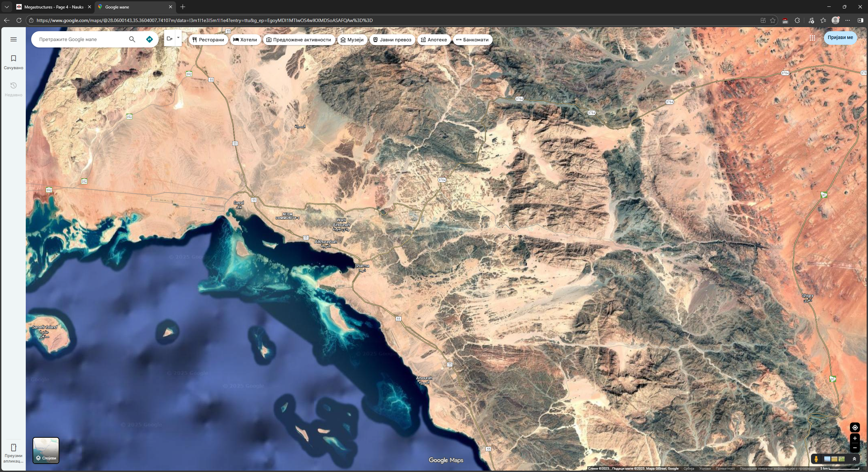Toggle the browser sidebar pane button
Viewport: 868px width, 472px height.
pos(860,20)
